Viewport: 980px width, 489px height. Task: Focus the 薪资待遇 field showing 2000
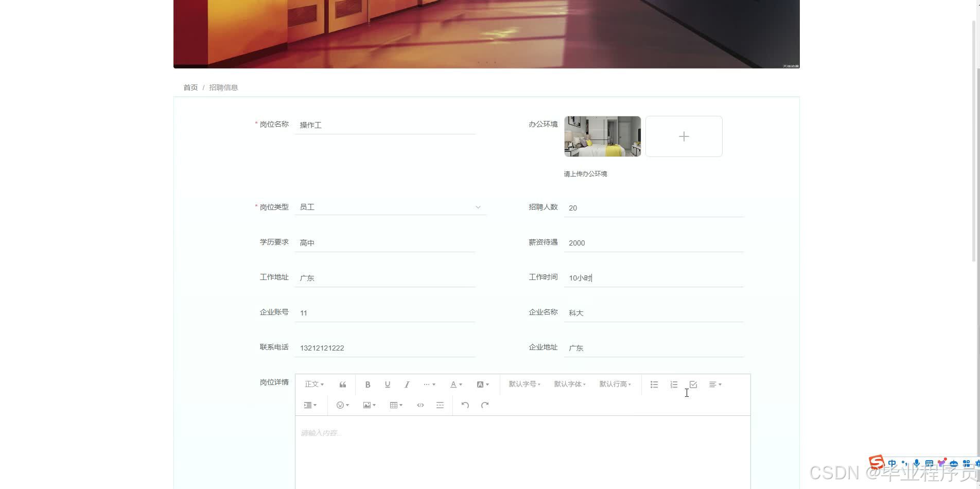pyautogui.click(x=654, y=243)
